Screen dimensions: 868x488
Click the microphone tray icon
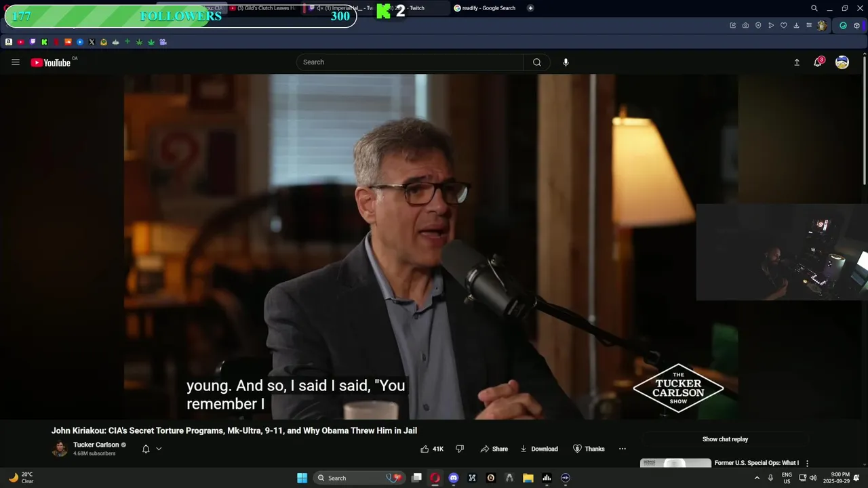[x=770, y=478]
